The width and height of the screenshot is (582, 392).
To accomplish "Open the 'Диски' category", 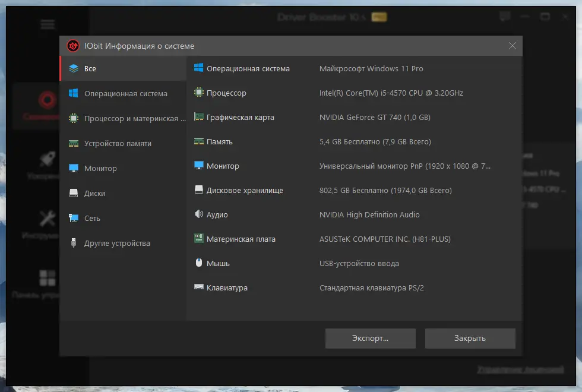I will tap(124, 193).
